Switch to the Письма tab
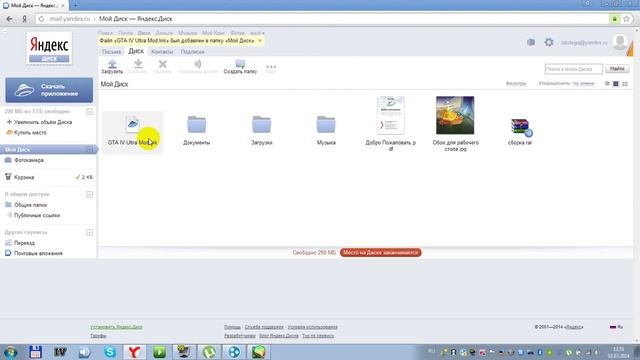The height and width of the screenshot is (360, 640). click(x=111, y=52)
